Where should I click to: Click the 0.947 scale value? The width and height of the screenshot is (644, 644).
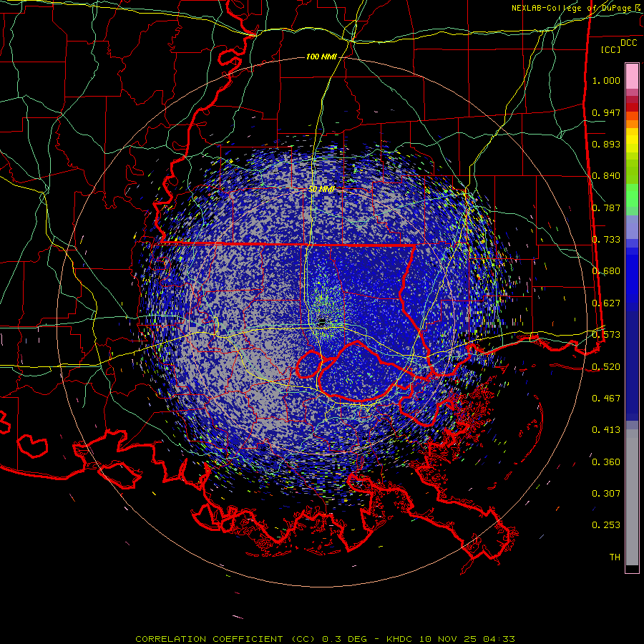606,112
